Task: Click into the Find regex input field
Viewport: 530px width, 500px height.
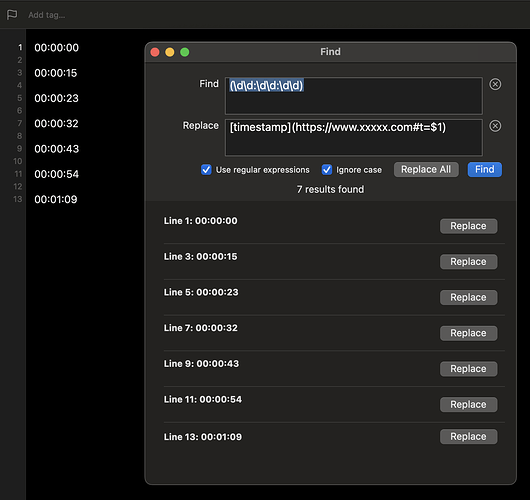Action: click(354, 96)
